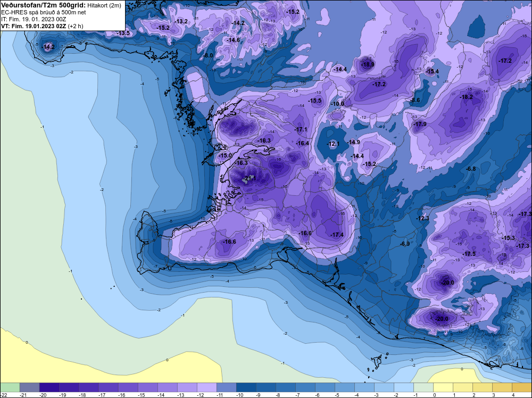Click the pale lilac legend swatch labeled -12
The height and width of the screenshot is (398, 532).
(x=206, y=387)
